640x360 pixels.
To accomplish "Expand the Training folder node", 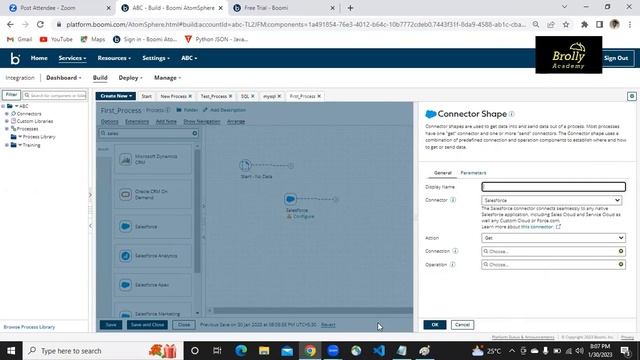I will tap(7, 145).
